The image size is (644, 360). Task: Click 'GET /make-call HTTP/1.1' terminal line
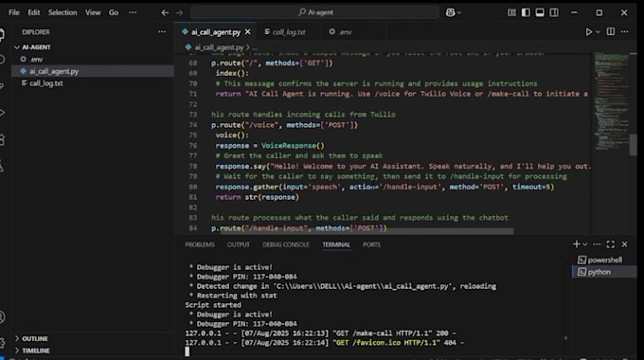point(320,333)
